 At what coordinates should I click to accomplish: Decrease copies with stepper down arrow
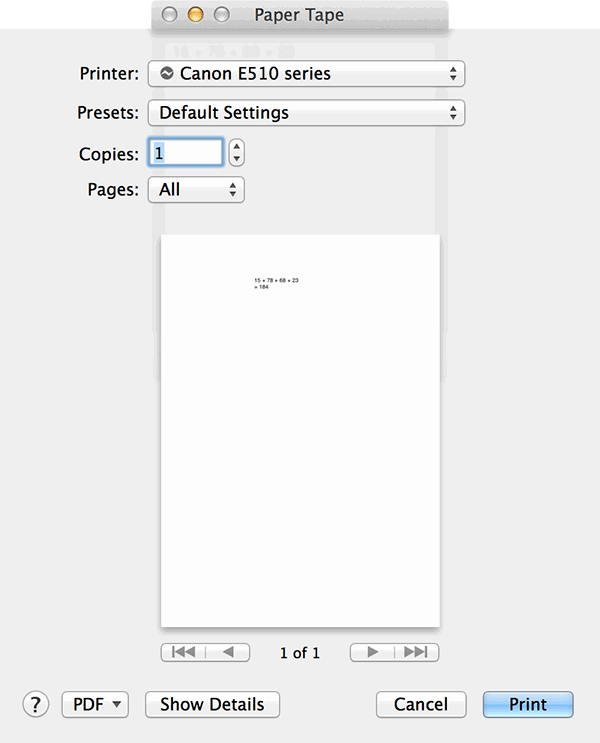click(x=236, y=159)
